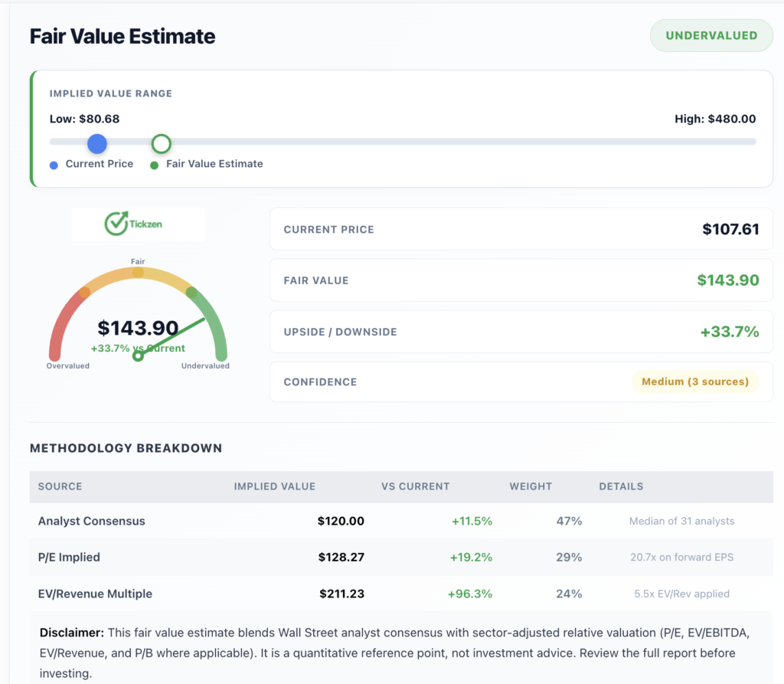The image size is (784, 684).
Task: Click the IMPLIED VALUE column header
Action: tap(275, 486)
